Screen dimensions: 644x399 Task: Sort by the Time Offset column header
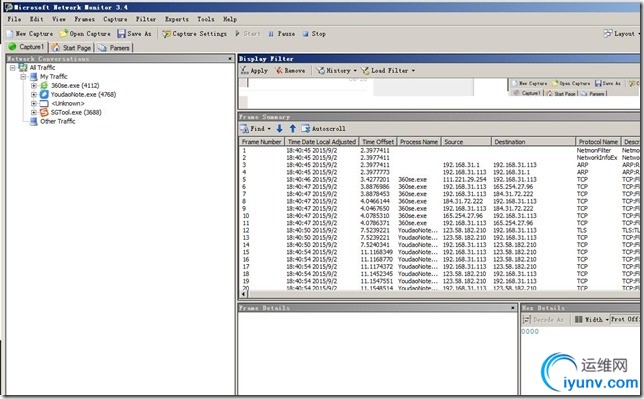click(378, 142)
